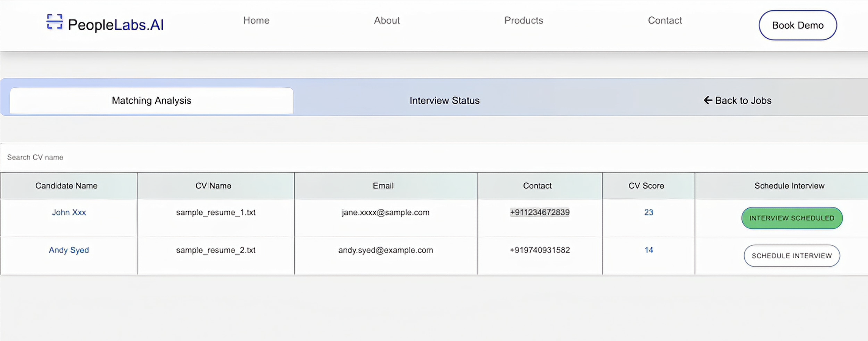Click the CV Score column header
The width and height of the screenshot is (868, 341).
click(646, 186)
